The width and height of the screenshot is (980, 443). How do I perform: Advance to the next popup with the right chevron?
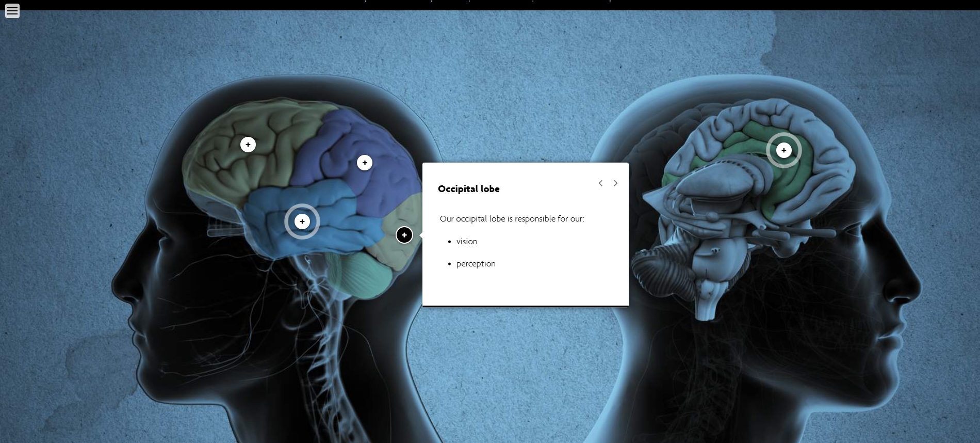(x=615, y=183)
